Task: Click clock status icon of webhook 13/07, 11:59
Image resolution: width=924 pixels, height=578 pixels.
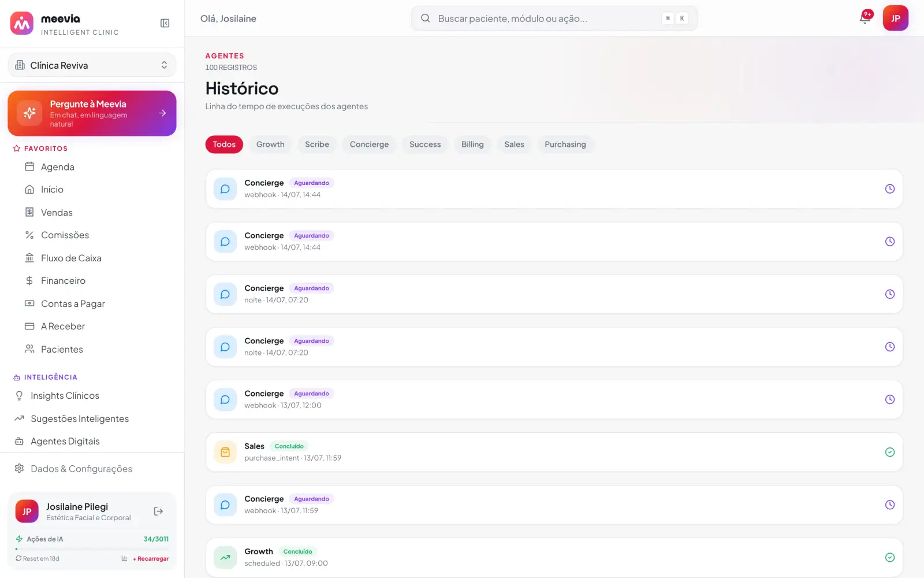Action: [889, 505]
